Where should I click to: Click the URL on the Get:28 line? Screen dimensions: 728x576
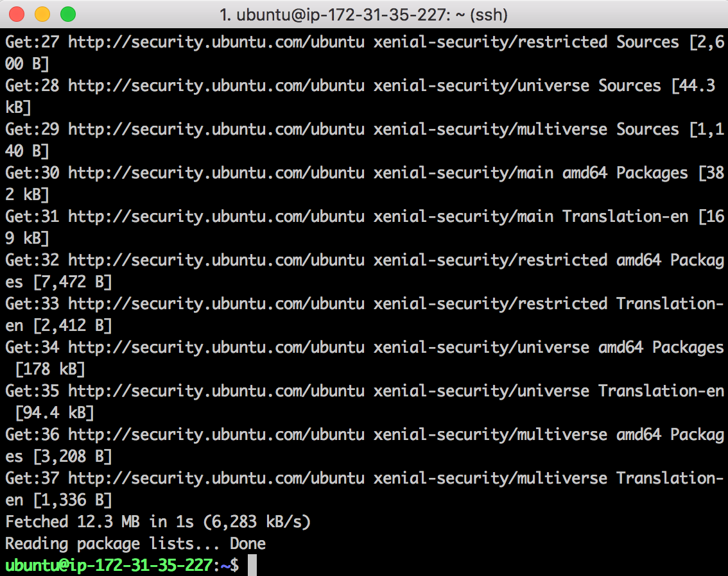point(216,86)
